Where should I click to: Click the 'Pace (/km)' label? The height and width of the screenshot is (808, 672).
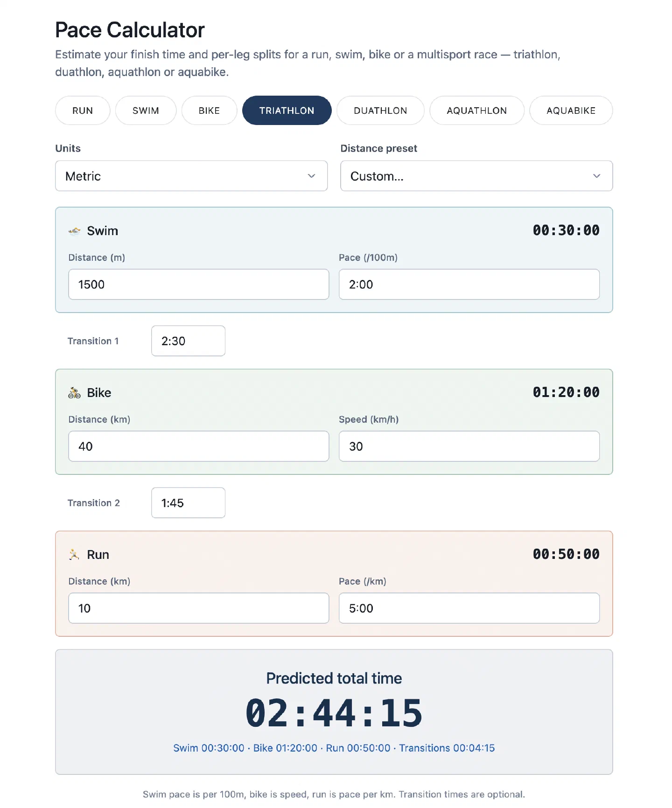363,581
